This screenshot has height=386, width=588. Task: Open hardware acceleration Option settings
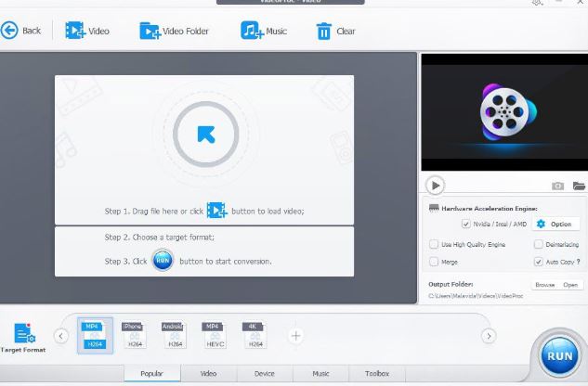555,225
